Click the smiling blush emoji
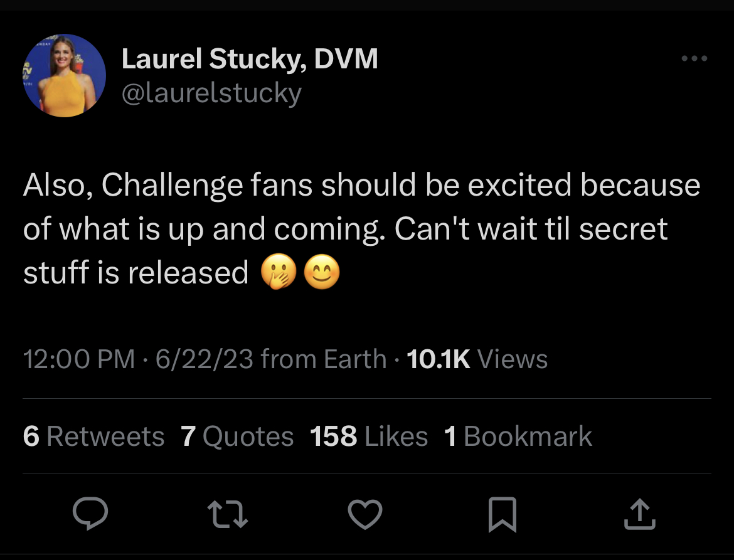Viewport: 734px width, 560px height. (x=322, y=272)
